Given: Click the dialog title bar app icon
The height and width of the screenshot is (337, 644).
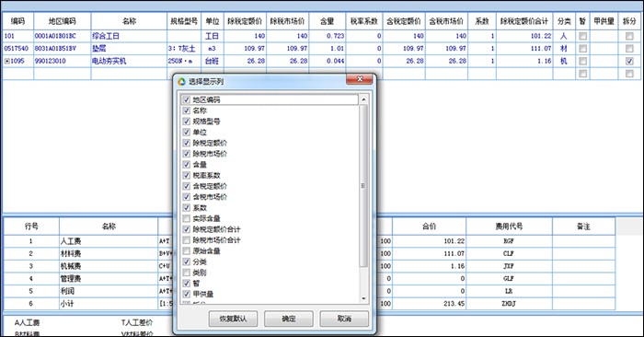Looking at the screenshot, I should pos(181,81).
